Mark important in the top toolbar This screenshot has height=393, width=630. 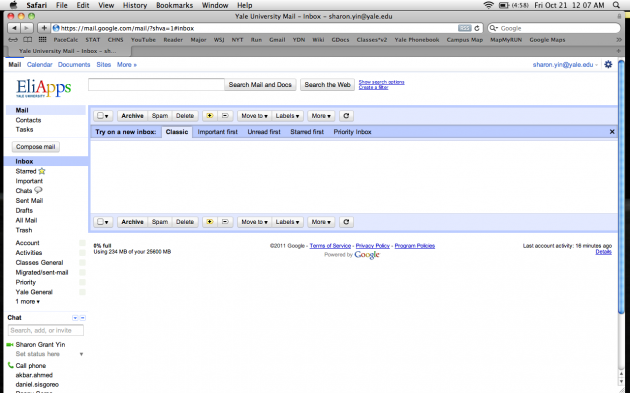point(210,116)
